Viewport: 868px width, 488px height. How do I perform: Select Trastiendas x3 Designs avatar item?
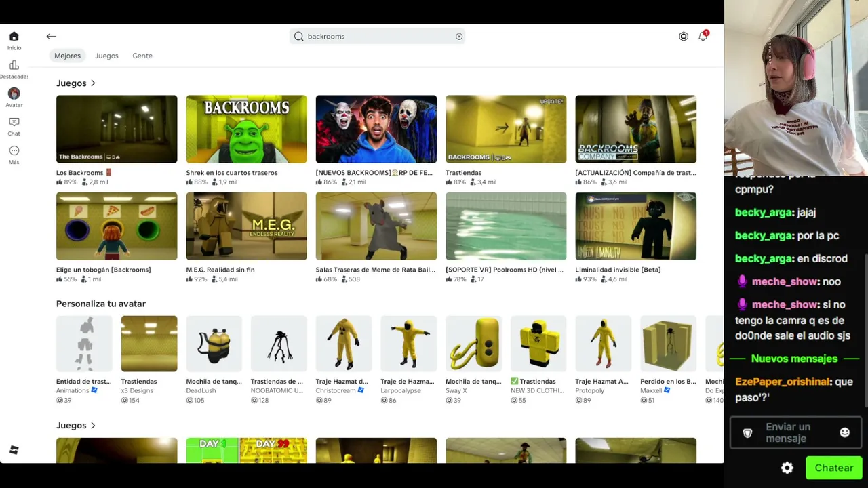coord(149,344)
